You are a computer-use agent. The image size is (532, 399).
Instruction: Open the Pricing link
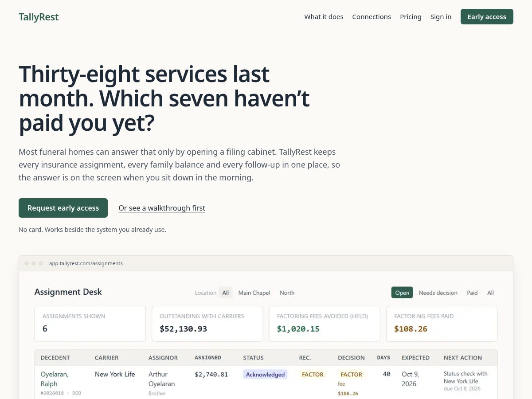(x=411, y=17)
